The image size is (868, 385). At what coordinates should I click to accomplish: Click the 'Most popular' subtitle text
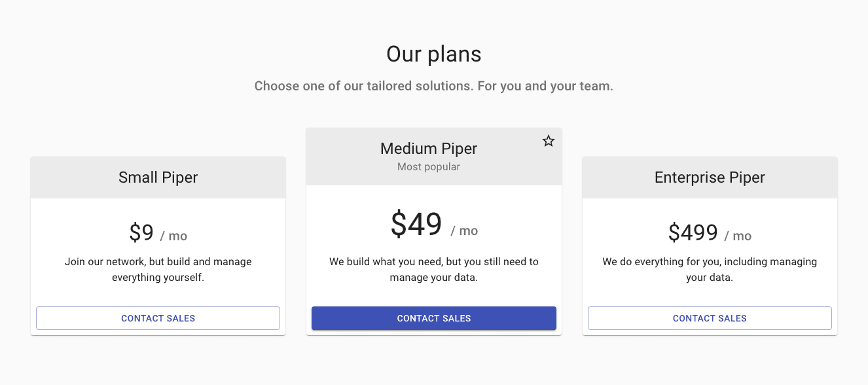(x=429, y=167)
